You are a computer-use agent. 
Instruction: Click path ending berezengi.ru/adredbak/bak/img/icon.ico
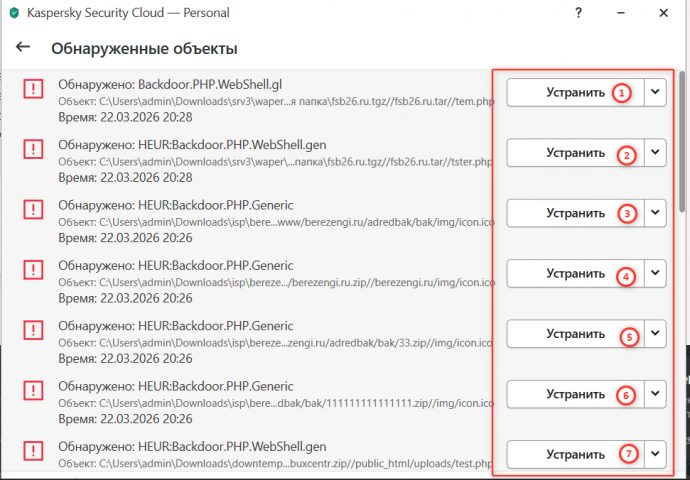pos(276,222)
